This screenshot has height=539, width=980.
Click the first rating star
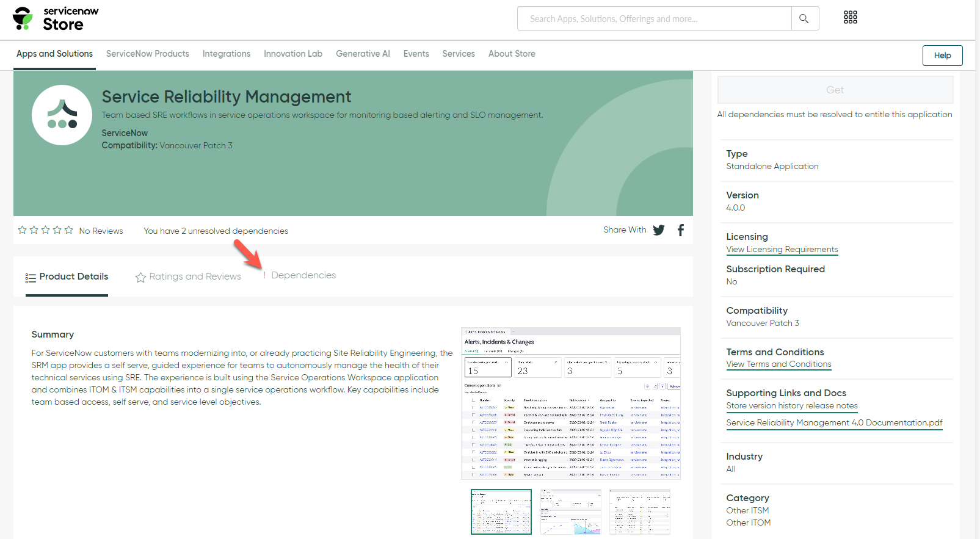click(23, 230)
